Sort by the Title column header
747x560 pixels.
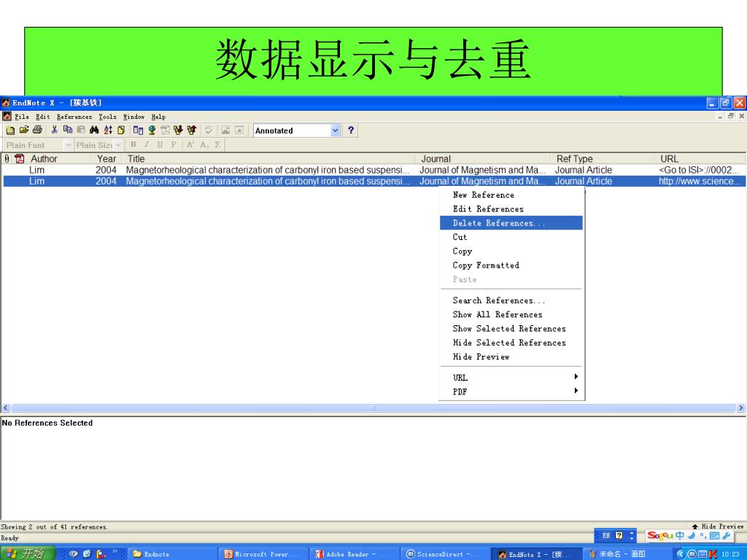pos(268,158)
